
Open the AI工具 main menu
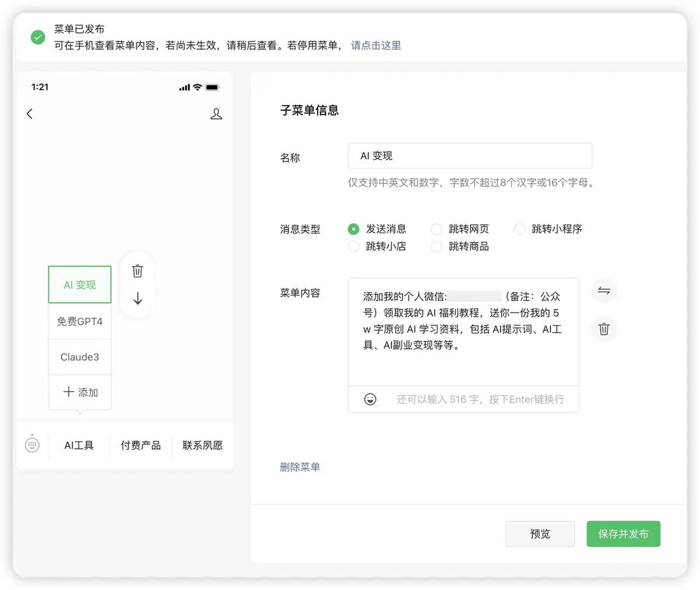[79, 445]
